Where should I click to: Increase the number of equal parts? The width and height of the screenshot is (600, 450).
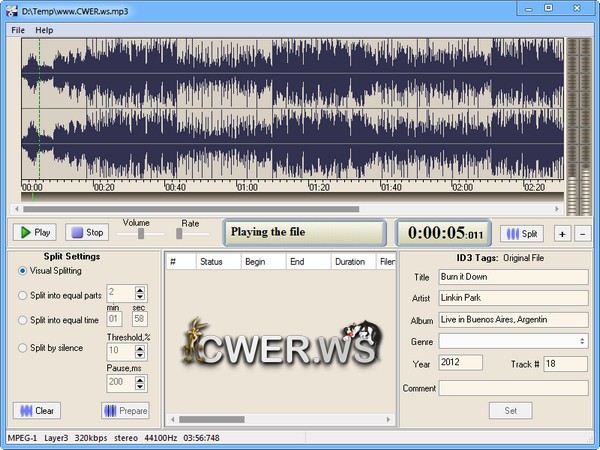(x=140, y=289)
